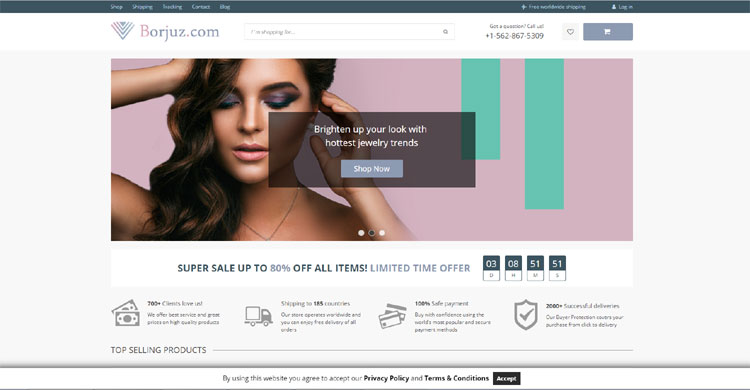
Task: Click the seconds countdown box
Action: [557, 268]
